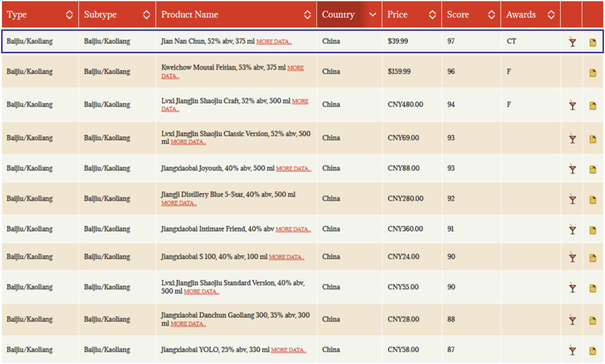605x364 pixels.
Task: Sort table by Type column
Action: tap(69, 14)
